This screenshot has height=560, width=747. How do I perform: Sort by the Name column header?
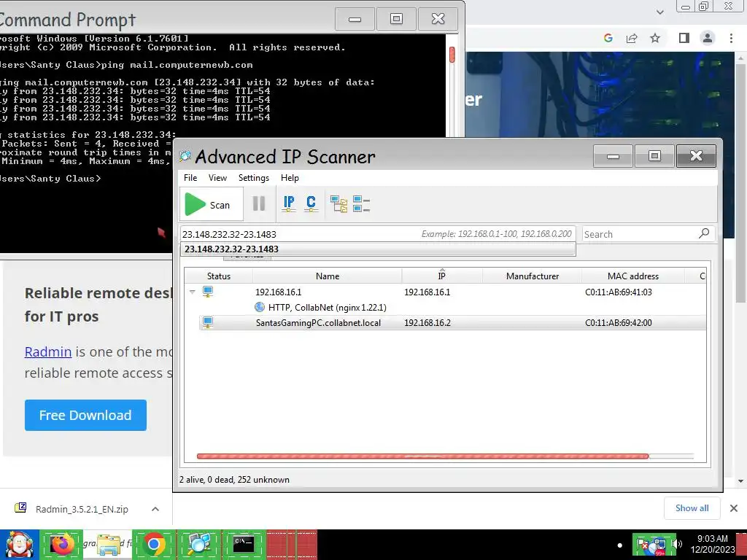pos(328,276)
